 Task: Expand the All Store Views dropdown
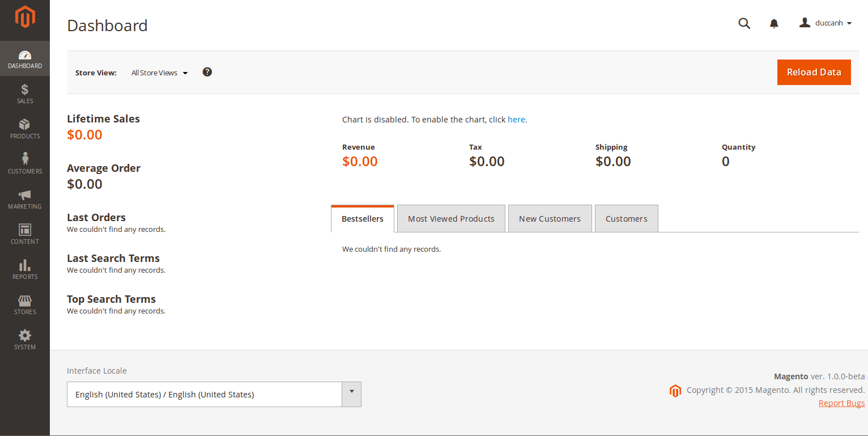point(159,73)
